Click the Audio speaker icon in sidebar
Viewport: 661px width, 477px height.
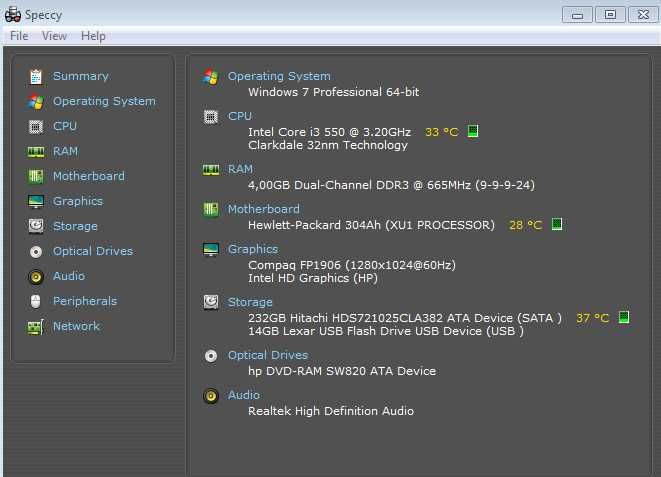click(x=36, y=276)
